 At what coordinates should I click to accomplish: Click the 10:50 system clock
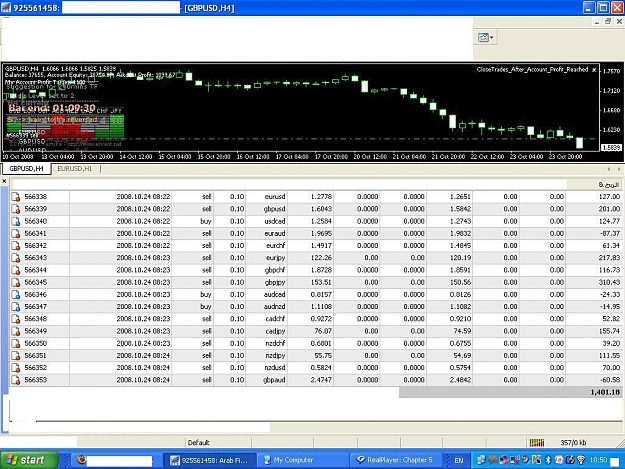[598, 460]
